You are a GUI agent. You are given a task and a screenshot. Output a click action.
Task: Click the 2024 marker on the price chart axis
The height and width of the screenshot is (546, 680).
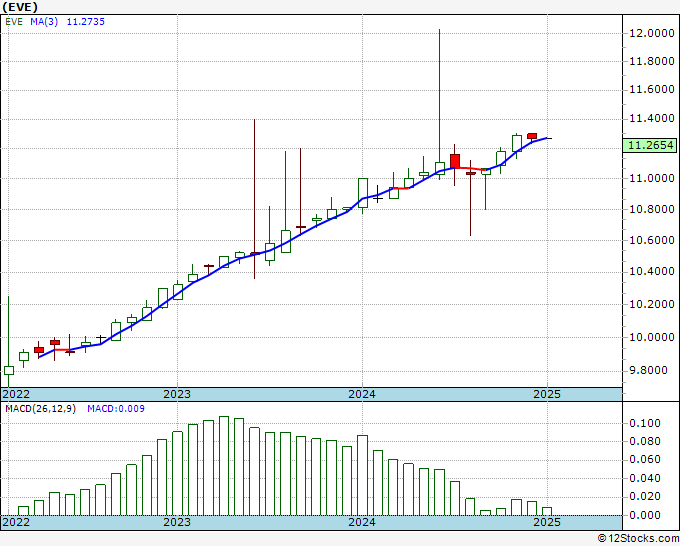(361, 394)
